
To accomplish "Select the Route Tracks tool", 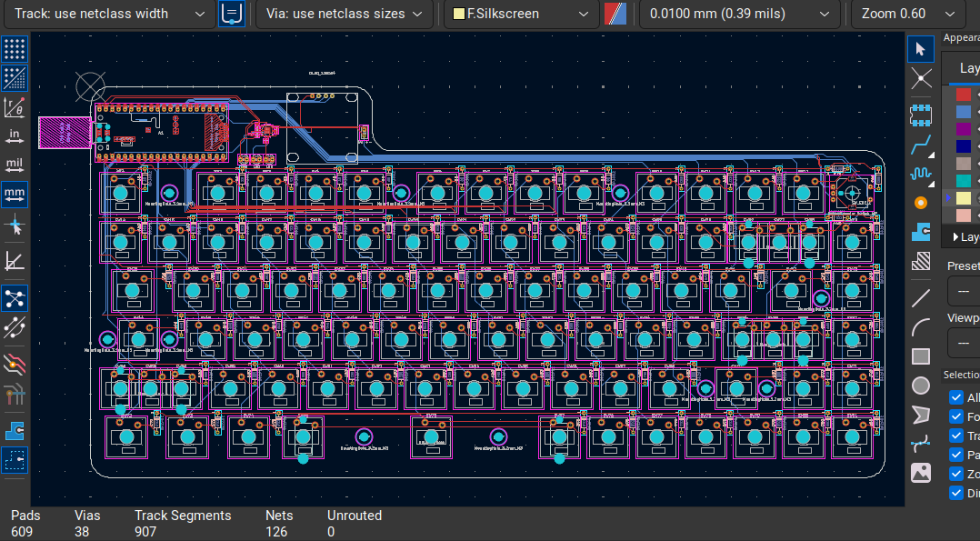I will [921, 144].
